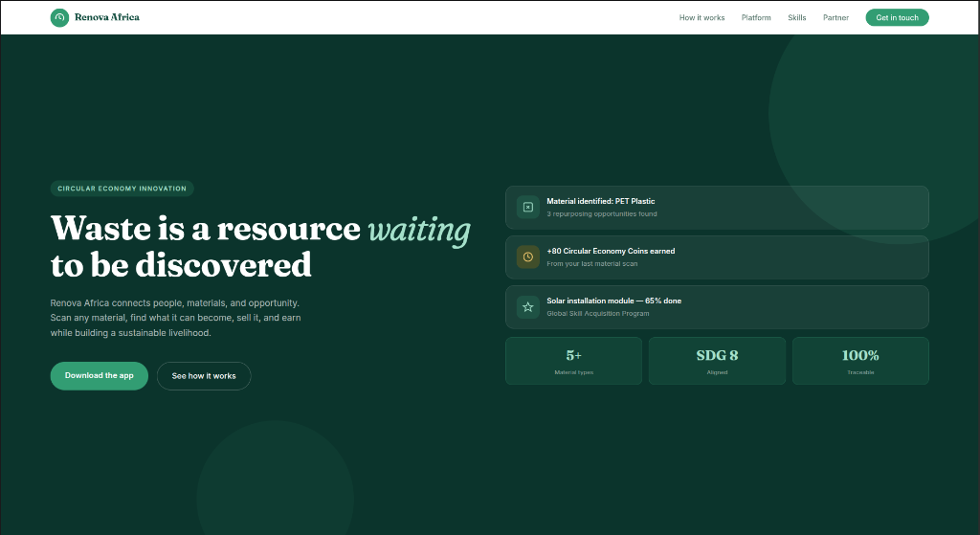Click See how it works button
Image resolution: width=980 pixels, height=535 pixels.
(x=204, y=375)
